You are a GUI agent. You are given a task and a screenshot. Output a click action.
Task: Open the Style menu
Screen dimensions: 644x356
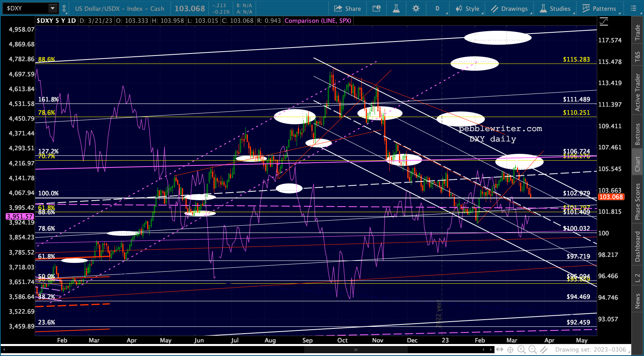(x=467, y=8)
